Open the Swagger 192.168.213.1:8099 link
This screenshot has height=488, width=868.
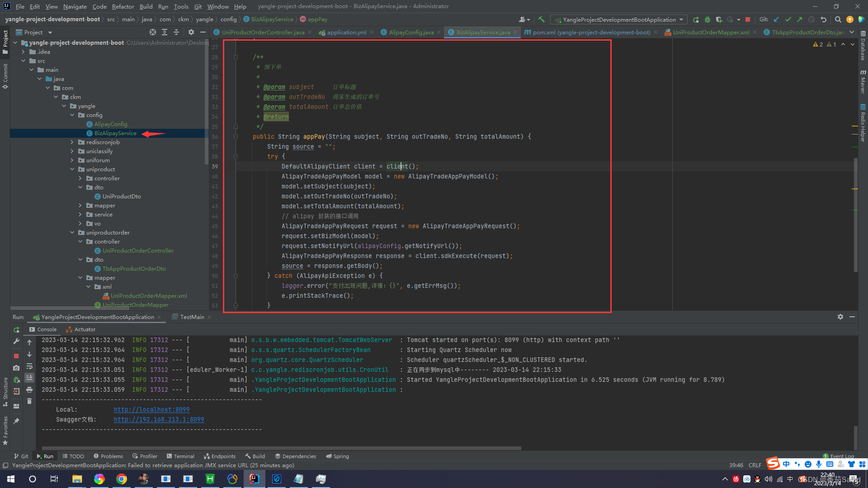pyautogui.click(x=159, y=419)
